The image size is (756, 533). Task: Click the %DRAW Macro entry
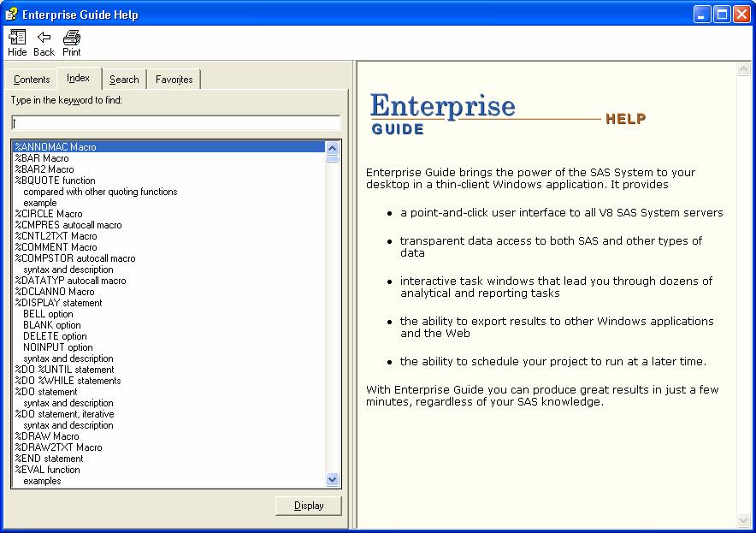(x=47, y=436)
